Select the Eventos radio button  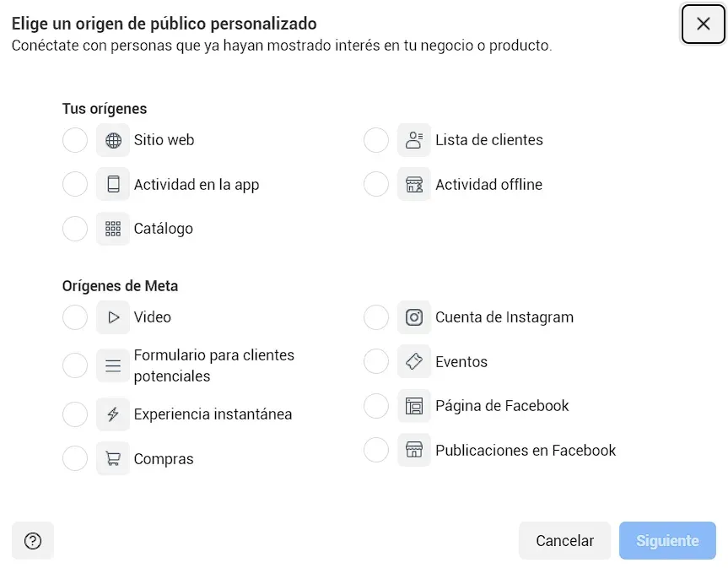375,361
